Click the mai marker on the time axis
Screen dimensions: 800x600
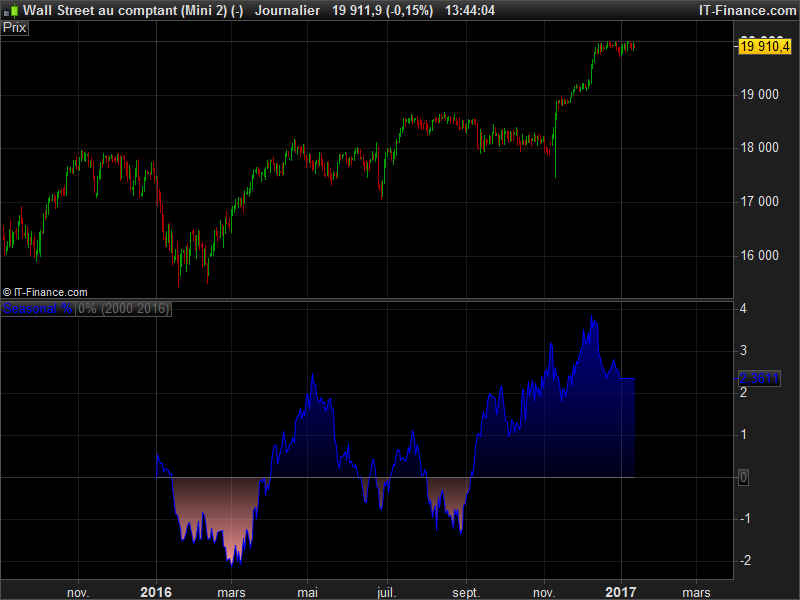point(308,592)
